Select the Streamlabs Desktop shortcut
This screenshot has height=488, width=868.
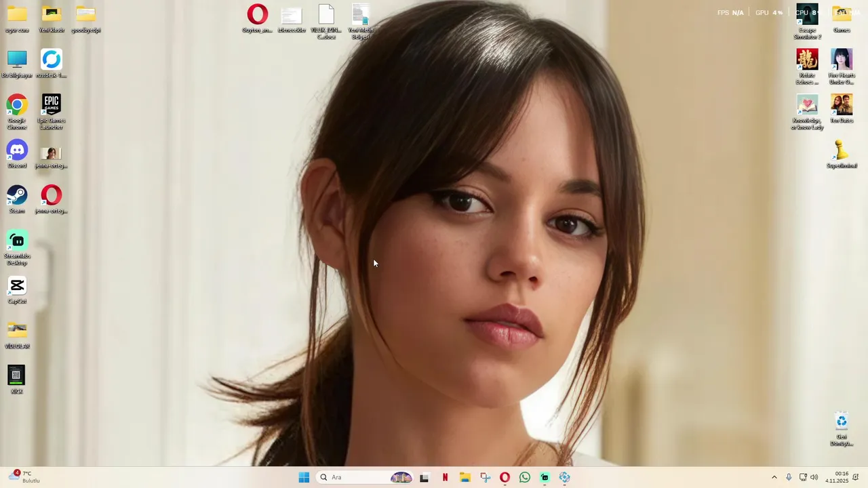(x=17, y=248)
